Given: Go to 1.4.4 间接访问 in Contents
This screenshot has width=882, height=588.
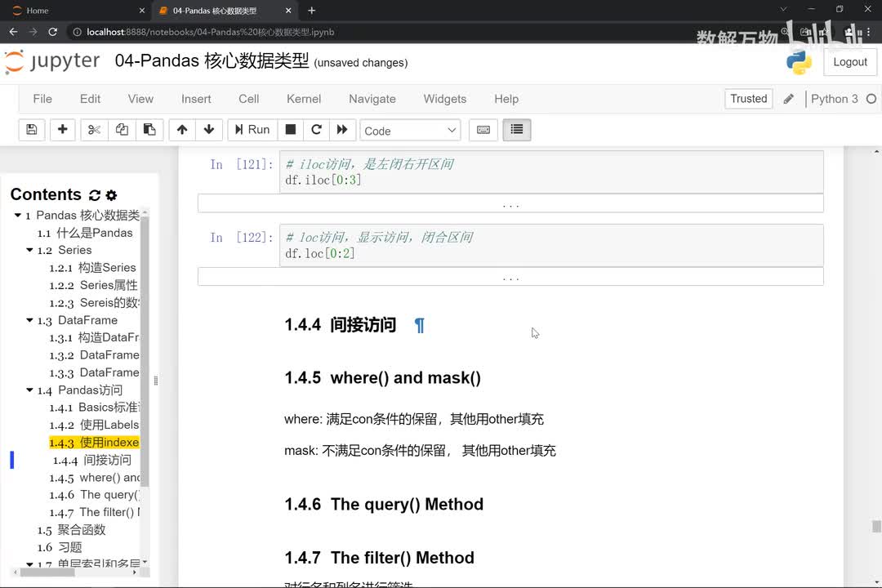Looking at the screenshot, I should (92, 461).
